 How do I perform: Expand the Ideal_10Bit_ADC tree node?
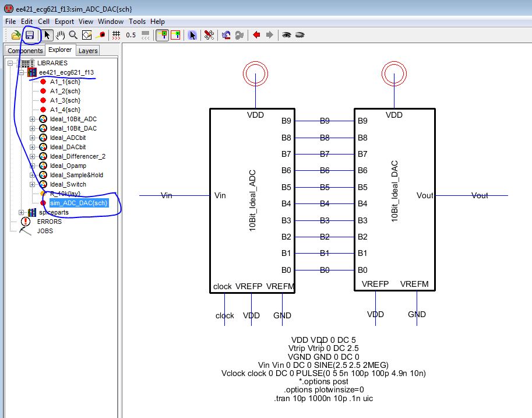[33, 119]
